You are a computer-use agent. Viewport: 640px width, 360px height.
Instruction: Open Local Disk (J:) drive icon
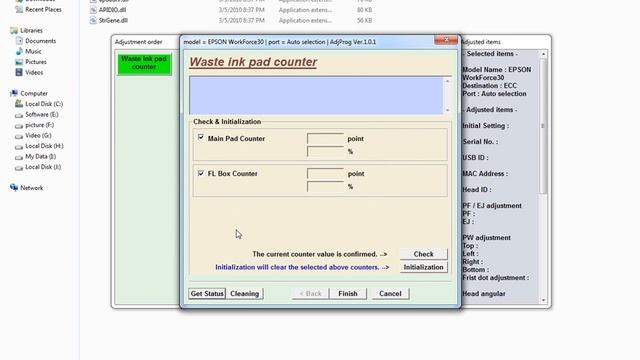tap(19, 167)
